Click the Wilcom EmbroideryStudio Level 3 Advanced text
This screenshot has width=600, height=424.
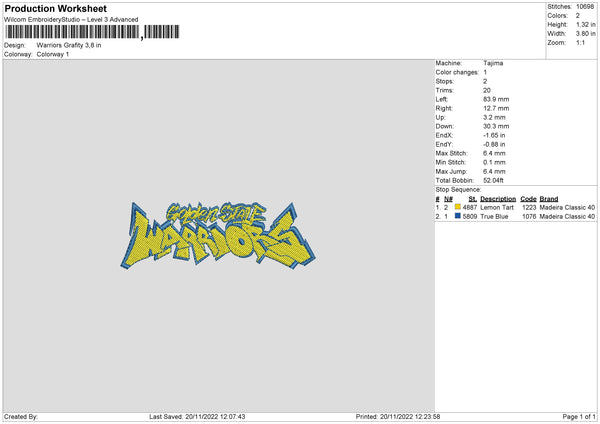pyautogui.click(x=71, y=20)
